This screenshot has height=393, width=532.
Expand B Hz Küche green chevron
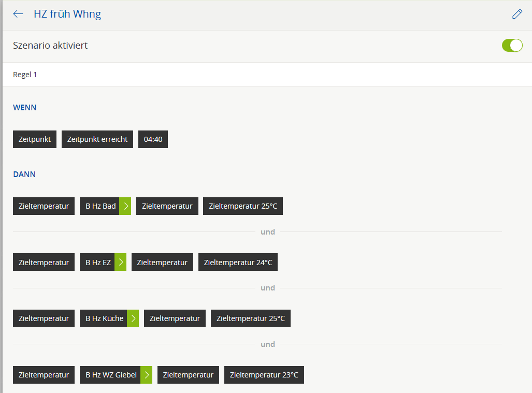coord(133,318)
